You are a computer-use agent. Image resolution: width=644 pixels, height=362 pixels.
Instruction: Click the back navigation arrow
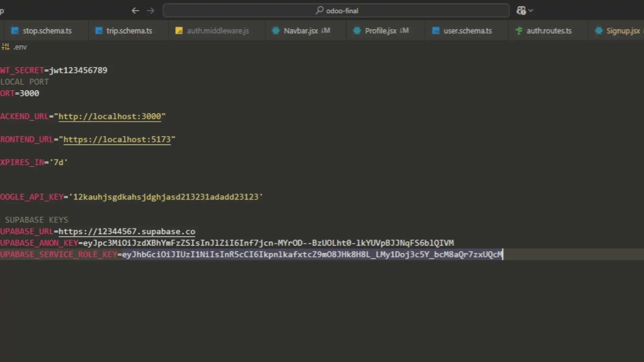coord(135,10)
